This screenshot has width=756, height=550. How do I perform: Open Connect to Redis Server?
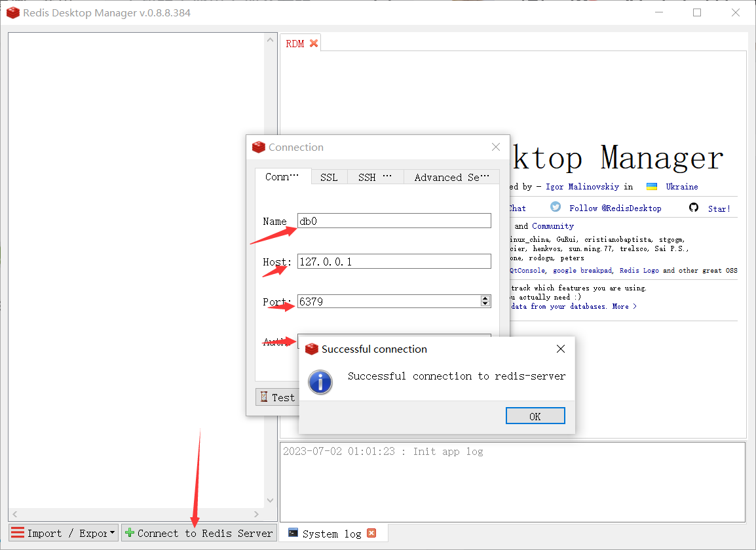tap(199, 533)
